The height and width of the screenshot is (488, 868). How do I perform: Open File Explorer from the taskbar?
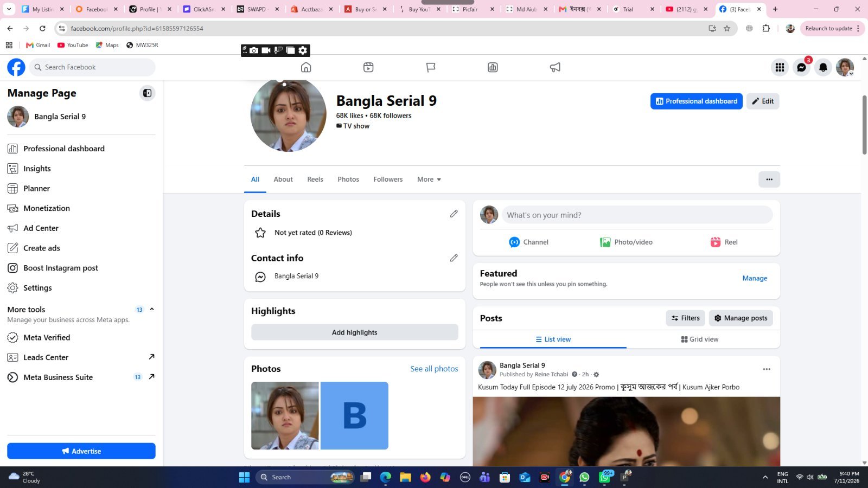click(405, 477)
